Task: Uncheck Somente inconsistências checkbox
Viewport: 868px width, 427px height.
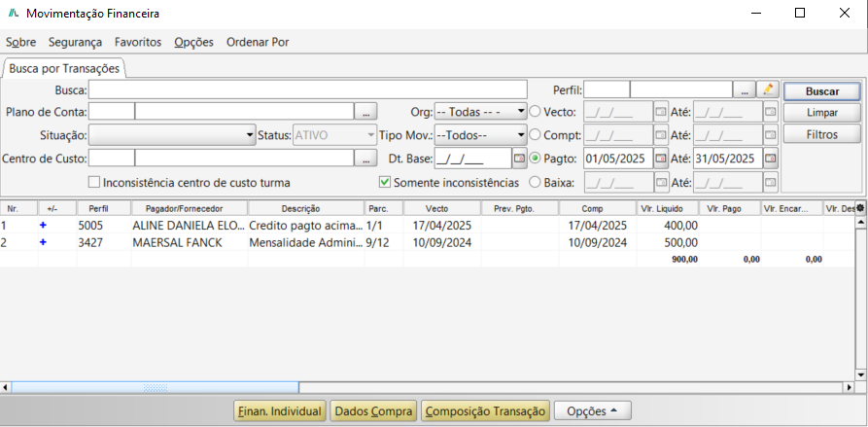Action: coord(384,182)
